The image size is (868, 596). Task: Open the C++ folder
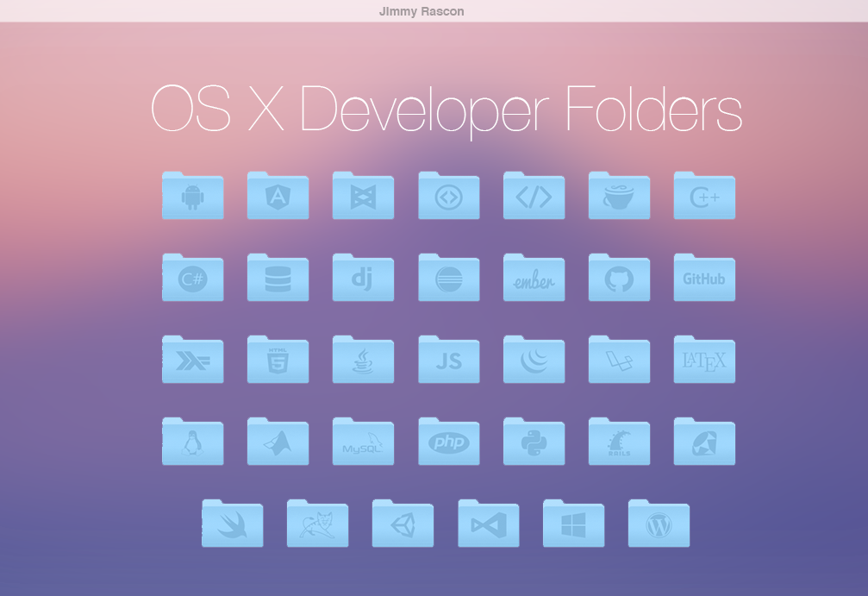click(704, 196)
